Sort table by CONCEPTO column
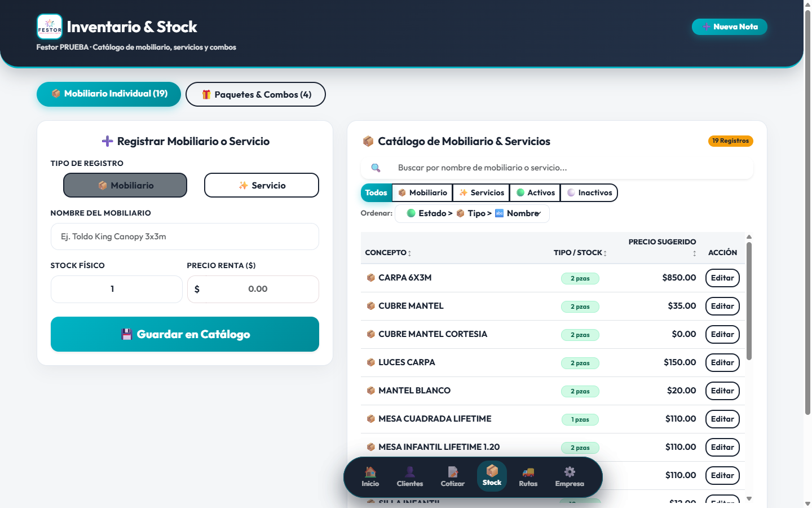 click(388, 252)
